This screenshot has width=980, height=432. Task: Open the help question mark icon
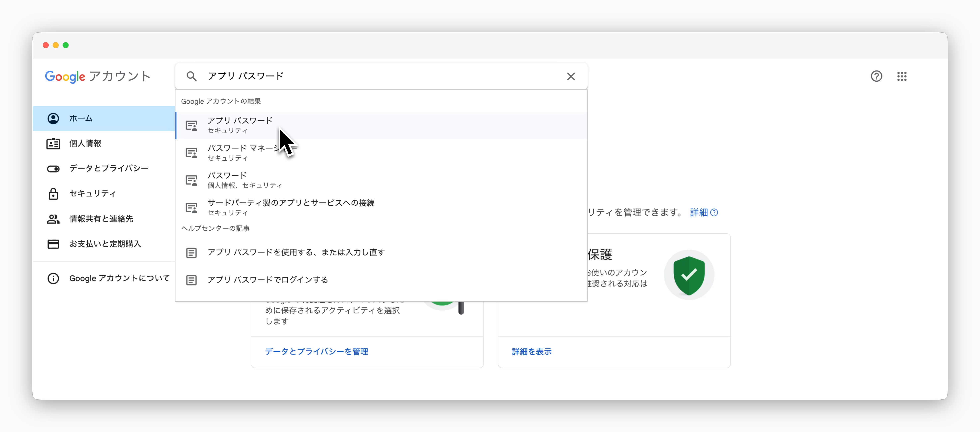click(876, 76)
